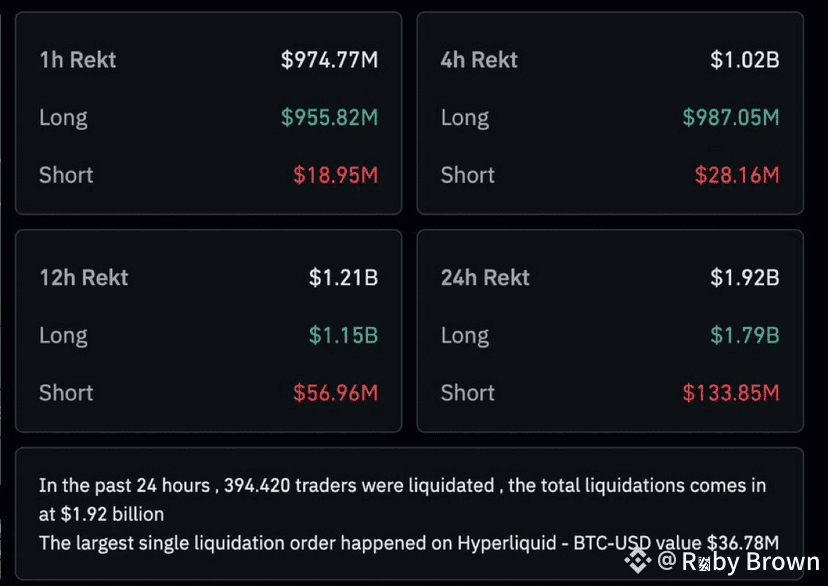The height and width of the screenshot is (586, 828).
Task: Click the 4h Long $987.05M figure
Action: [731, 117]
